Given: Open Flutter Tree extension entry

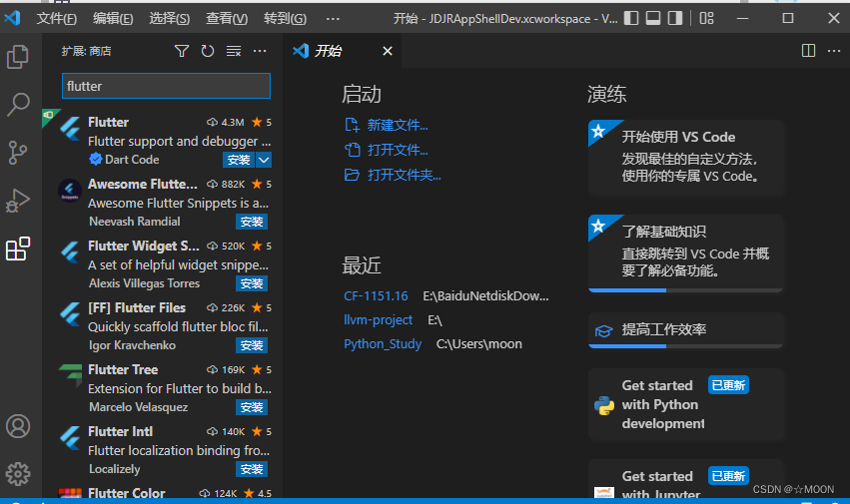Looking at the screenshot, I should 162,387.
